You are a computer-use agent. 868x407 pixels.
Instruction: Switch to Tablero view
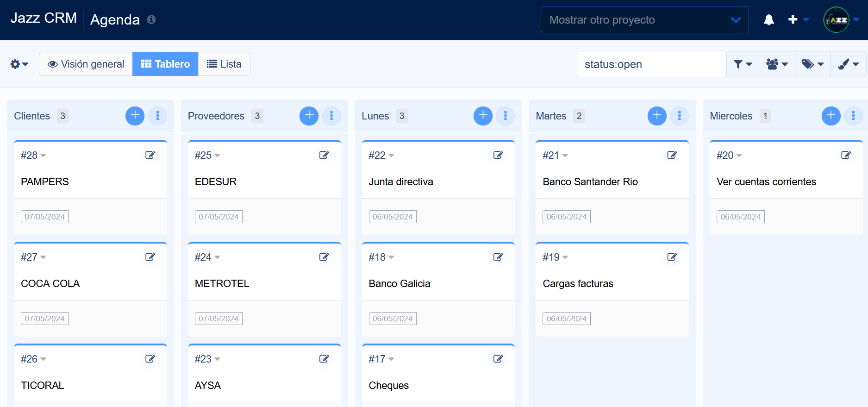(165, 64)
